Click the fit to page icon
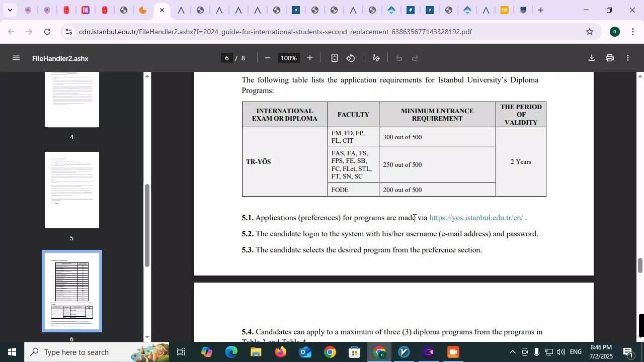 point(334,58)
